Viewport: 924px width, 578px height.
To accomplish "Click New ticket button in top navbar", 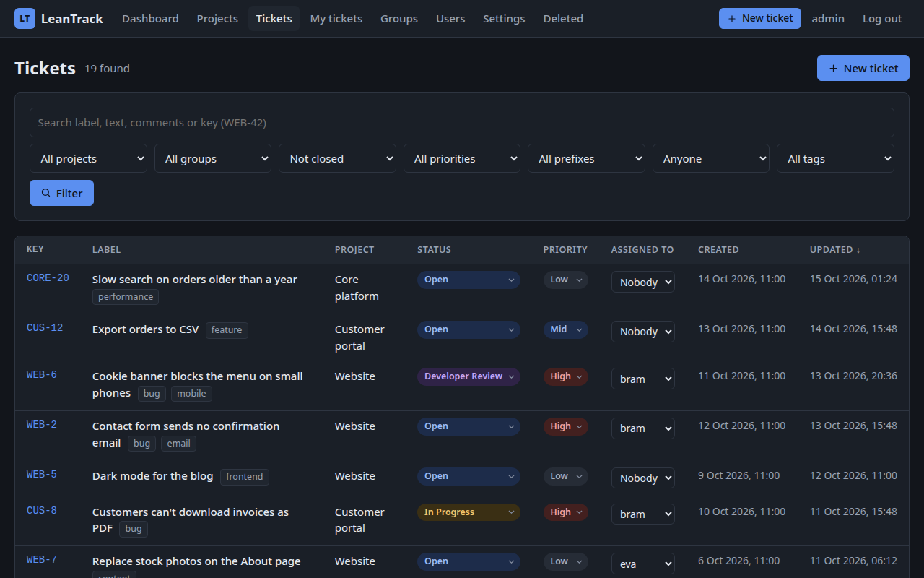I will [760, 19].
